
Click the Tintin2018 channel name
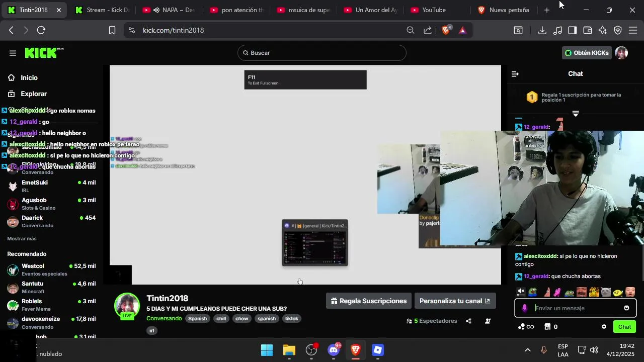tap(168, 299)
